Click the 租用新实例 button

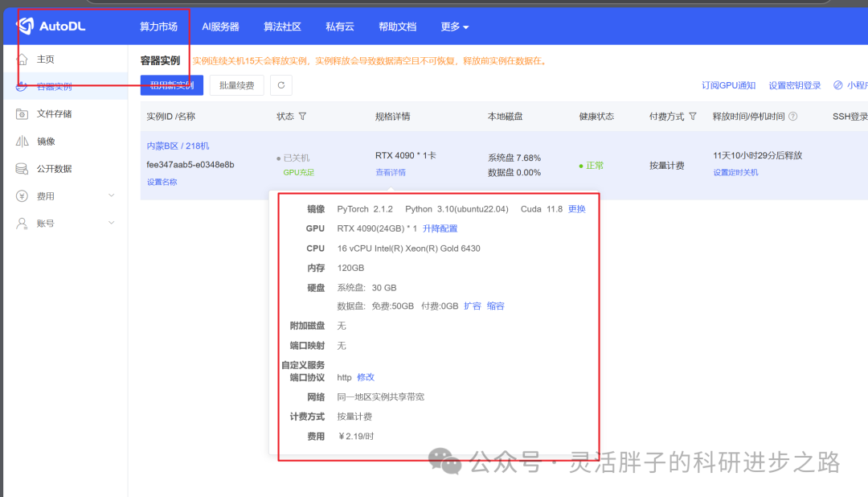pyautogui.click(x=172, y=85)
